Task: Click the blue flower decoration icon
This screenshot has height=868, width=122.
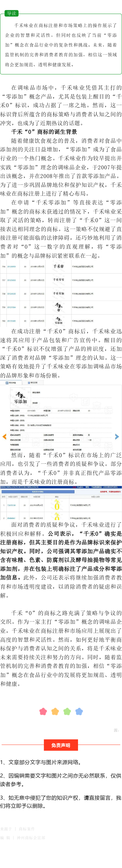Action: [79, 711]
